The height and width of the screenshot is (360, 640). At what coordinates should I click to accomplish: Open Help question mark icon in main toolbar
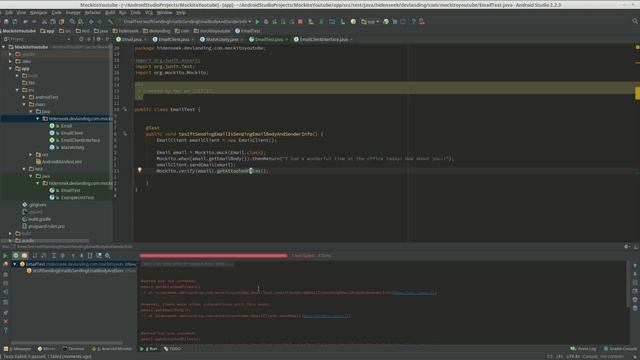413,21
